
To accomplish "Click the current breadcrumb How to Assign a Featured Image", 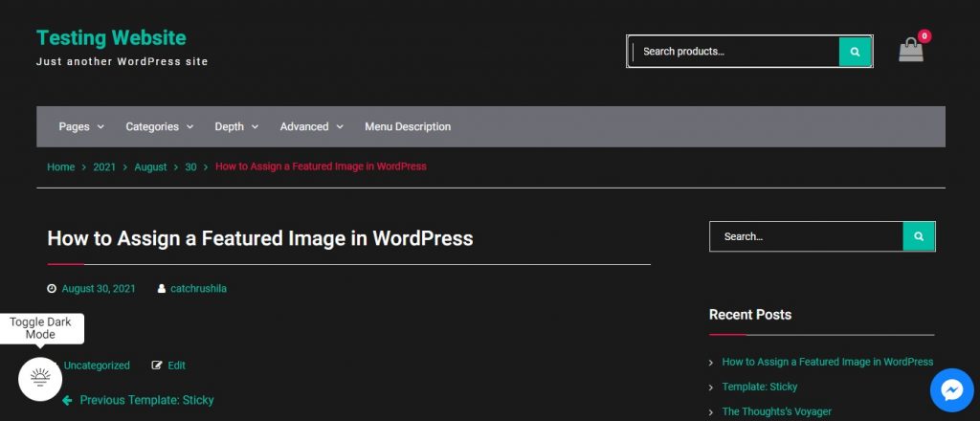I will pos(322,166).
